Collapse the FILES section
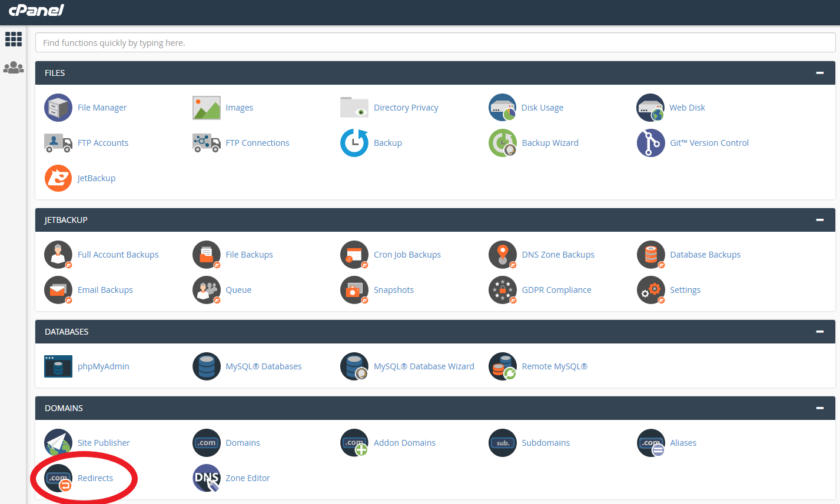Viewport: 840px width, 504px height. 819,72
